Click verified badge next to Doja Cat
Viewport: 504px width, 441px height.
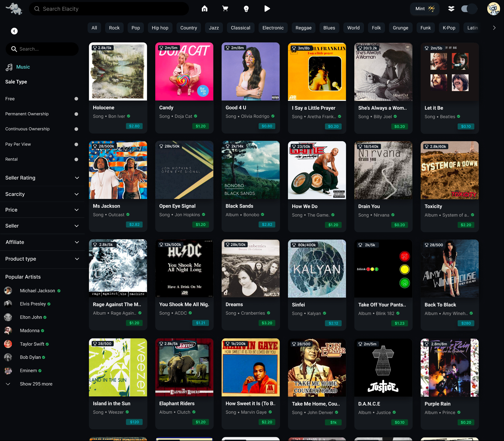pos(196,116)
